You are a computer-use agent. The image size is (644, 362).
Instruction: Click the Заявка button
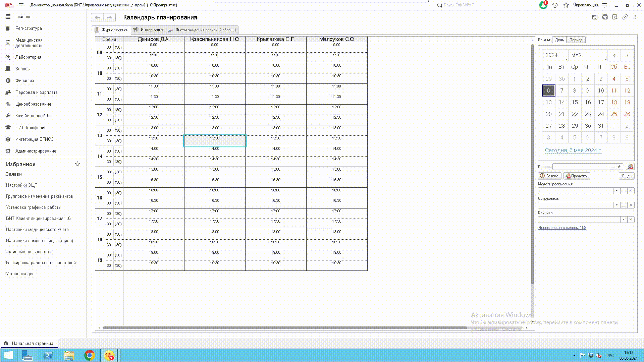pyautogui.click(x=549, y=176)
